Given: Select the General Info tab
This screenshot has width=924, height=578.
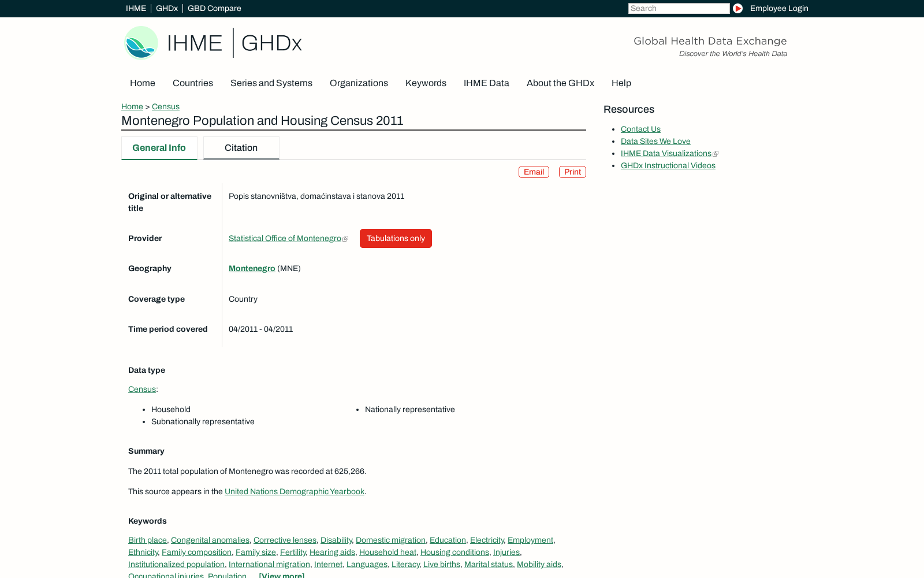Looking at the screenshot, I should point(159,148).
